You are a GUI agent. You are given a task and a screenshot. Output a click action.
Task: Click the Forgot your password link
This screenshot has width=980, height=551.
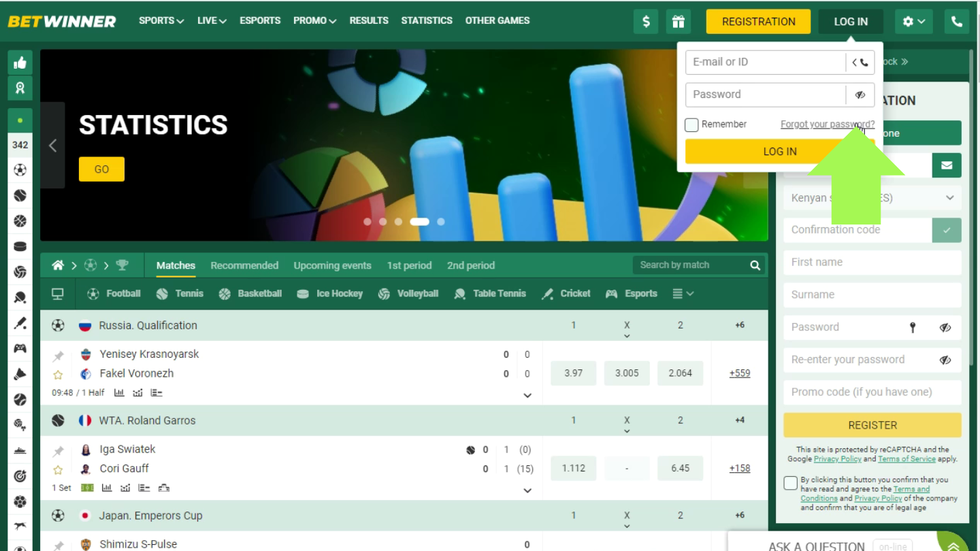pos(827,124)
